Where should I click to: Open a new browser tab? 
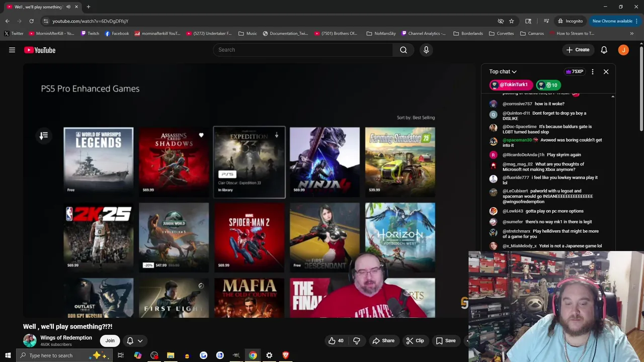click(88, 7)
